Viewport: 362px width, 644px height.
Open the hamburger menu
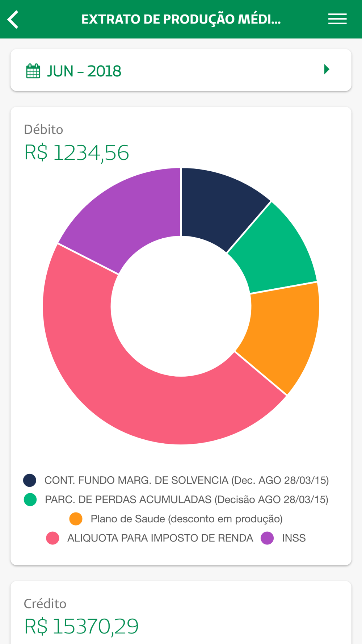(x=337, y=19)
